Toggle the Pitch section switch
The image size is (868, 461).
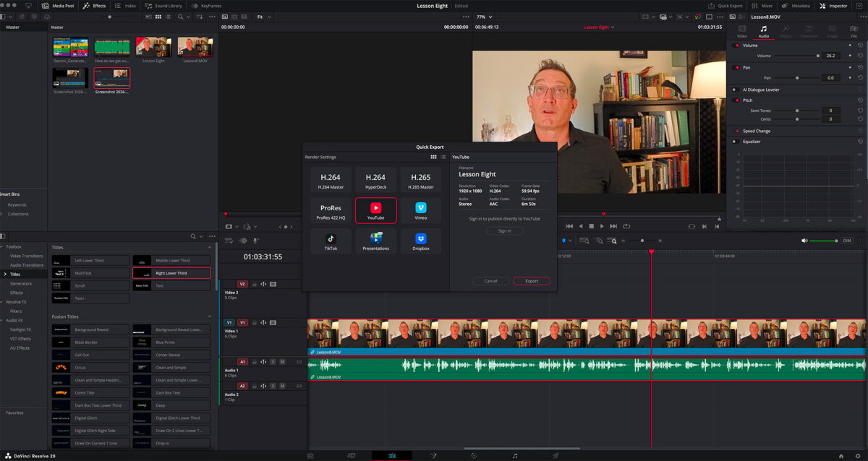pos(736,100)
